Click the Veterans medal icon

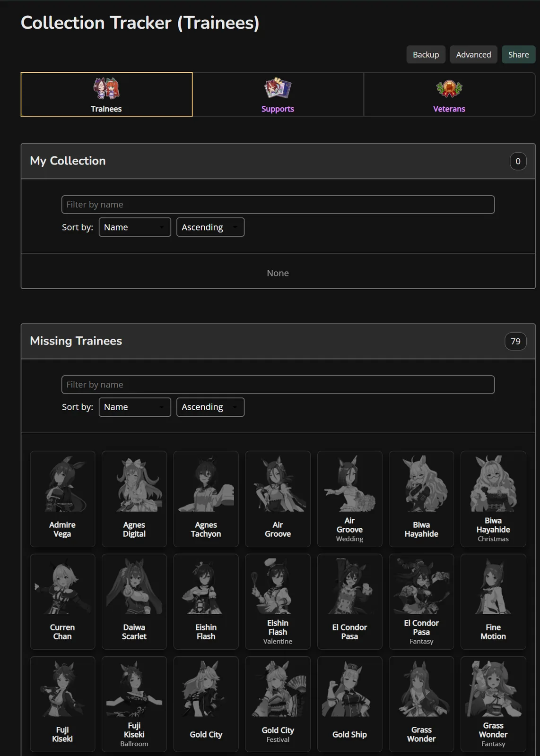pos(449,88)
